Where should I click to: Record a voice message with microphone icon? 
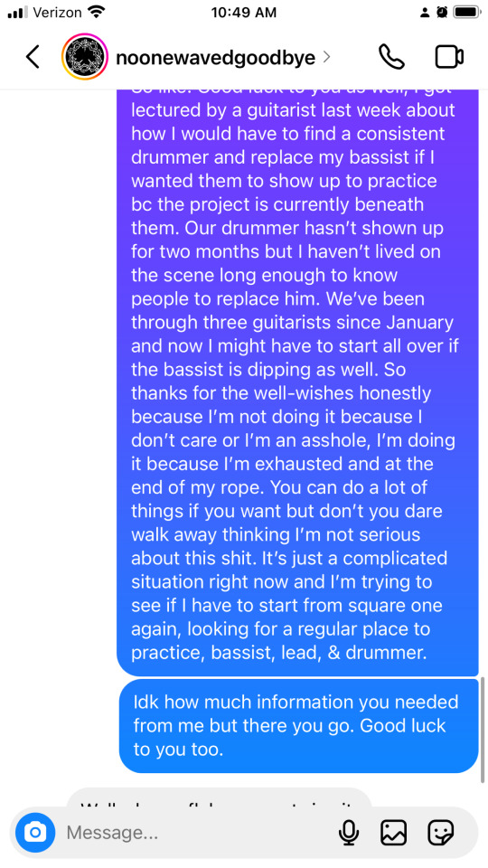(x=349, y=832)
